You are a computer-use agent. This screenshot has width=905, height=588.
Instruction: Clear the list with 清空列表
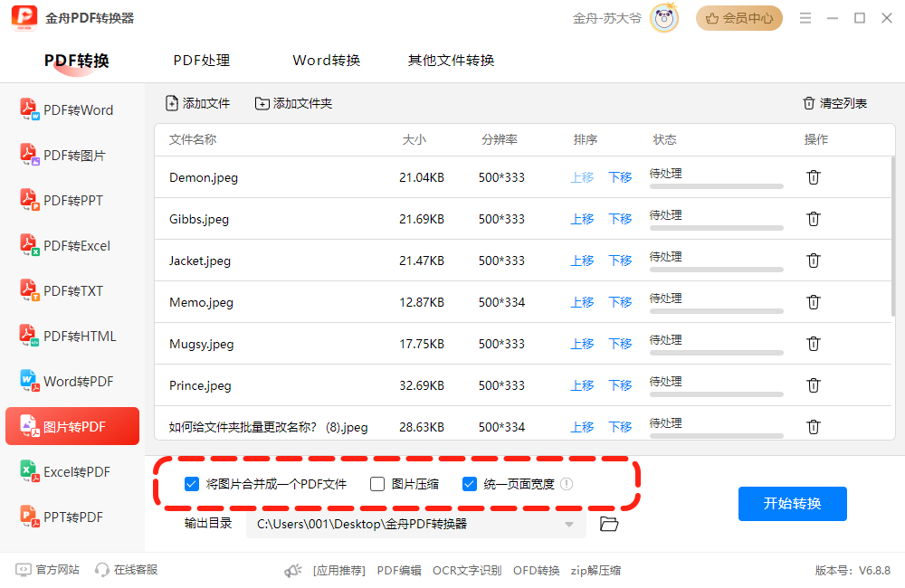[x=834, y=103]
